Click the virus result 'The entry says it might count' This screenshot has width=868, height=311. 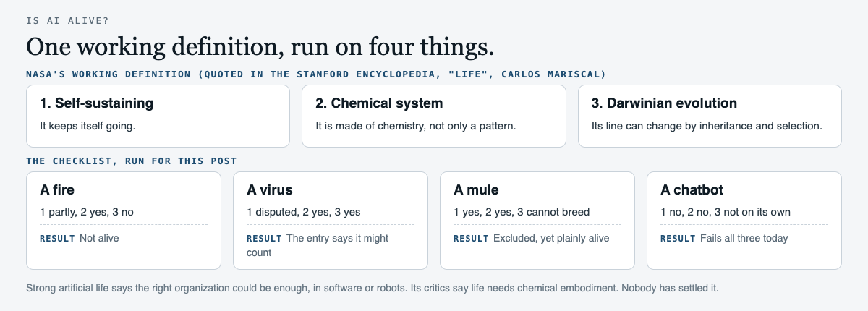pyautogui.click(x=318, y=245)
